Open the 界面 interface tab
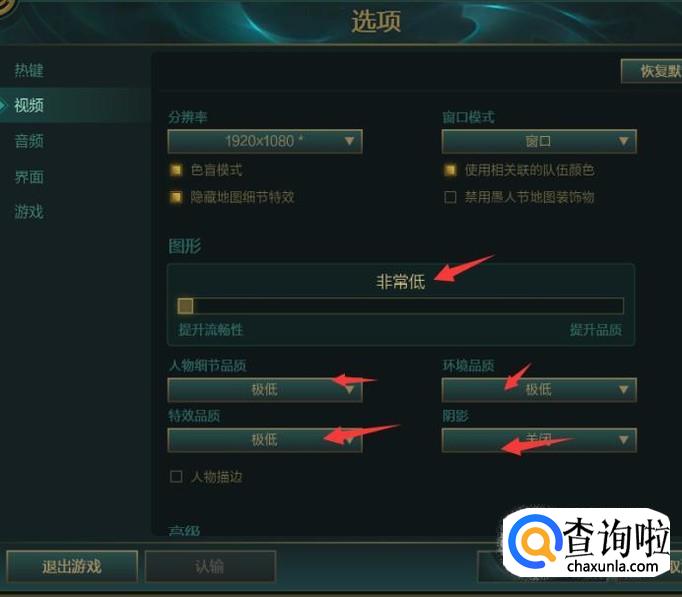The image size is (682, 597). tap(29, 177)
